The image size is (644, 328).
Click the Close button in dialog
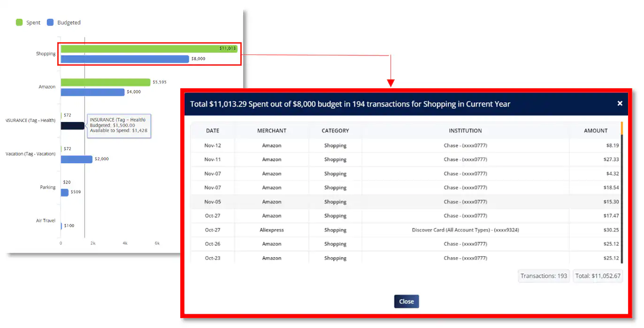(x=406, y=301)
